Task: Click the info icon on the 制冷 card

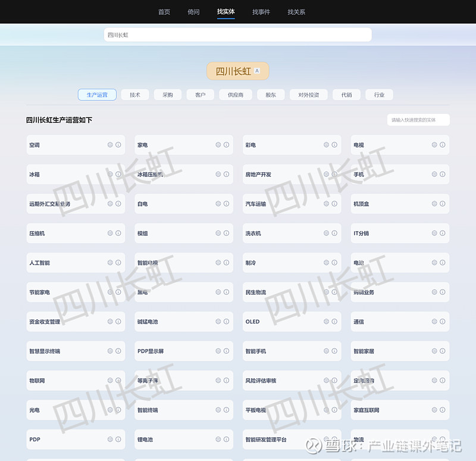Action: pyautogui.click(x=334, y=263)
